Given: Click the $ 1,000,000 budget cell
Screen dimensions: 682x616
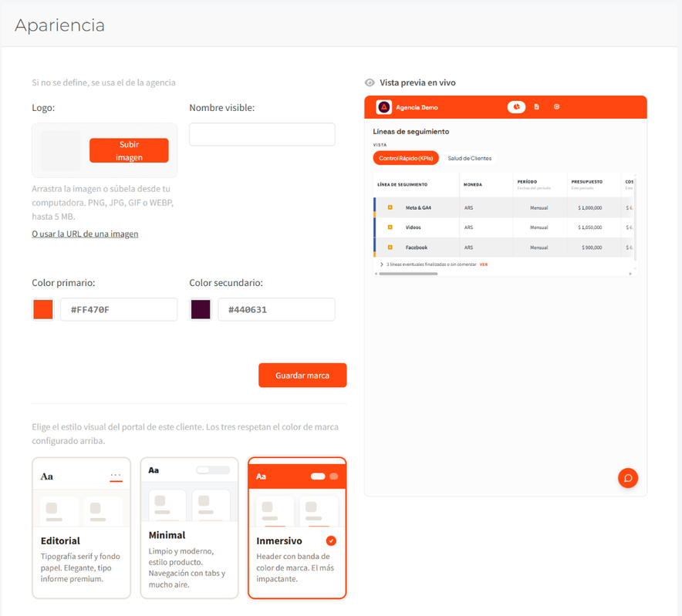Looking at the screenshot, I should (589, 208).
